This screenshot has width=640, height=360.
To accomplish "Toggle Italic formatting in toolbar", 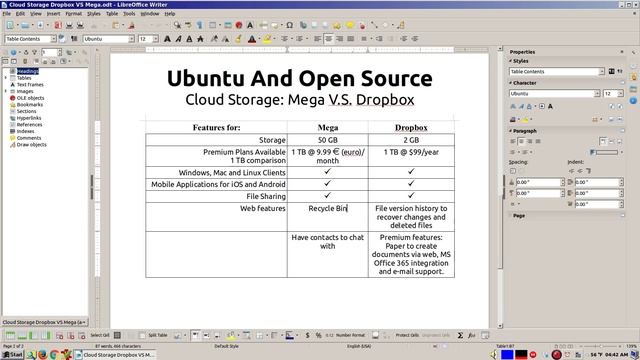I will tap(178, 39).
